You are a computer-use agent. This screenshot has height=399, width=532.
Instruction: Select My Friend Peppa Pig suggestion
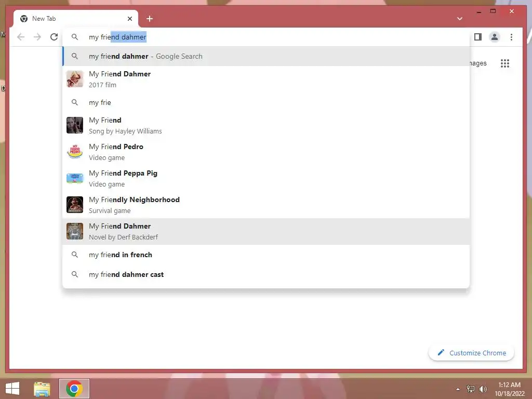pyautogui.click(x=267, y=179)
